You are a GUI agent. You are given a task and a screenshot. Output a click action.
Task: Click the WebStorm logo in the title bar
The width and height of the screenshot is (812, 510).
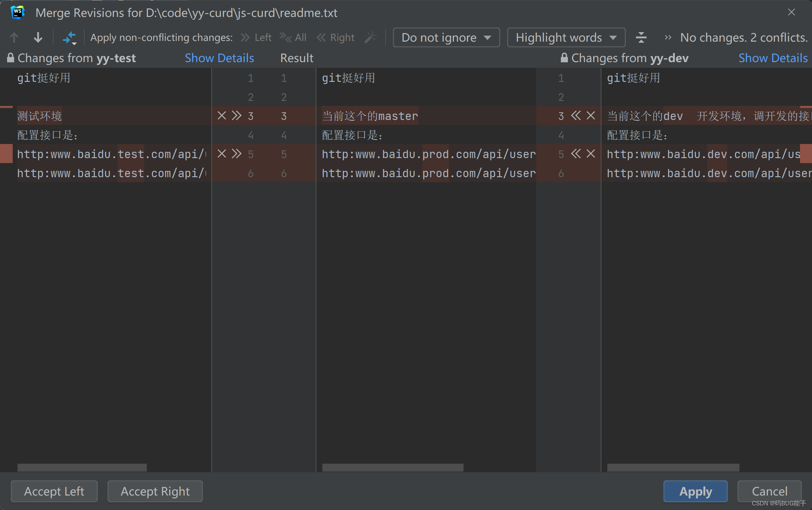[17, 12]
